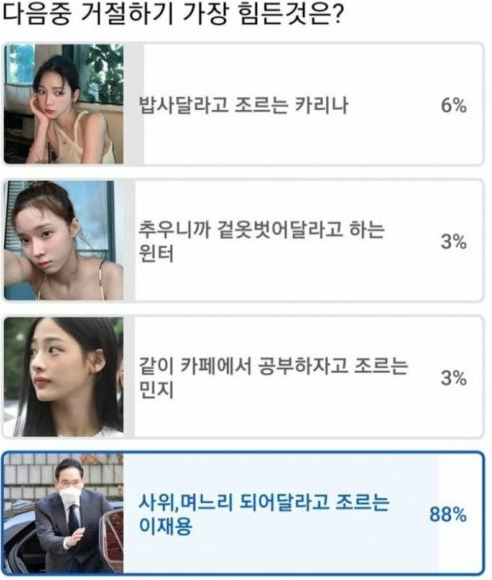Select the '추우니까 겉옷벗어달라고 하는' text line
The image size is (492, 580).
coord(262,229)
